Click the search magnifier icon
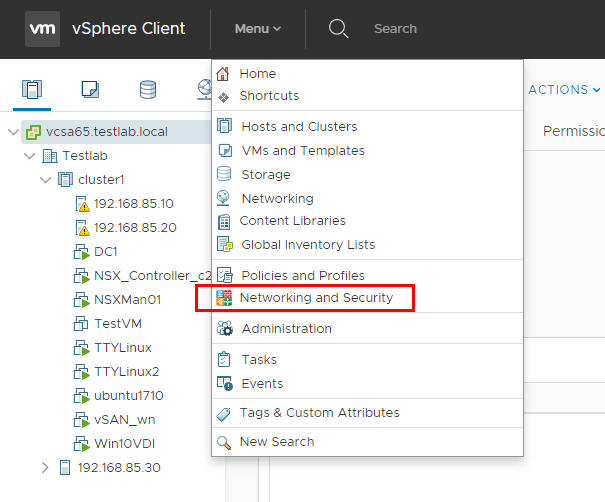 pyautogui.click(x=339, y=28)
